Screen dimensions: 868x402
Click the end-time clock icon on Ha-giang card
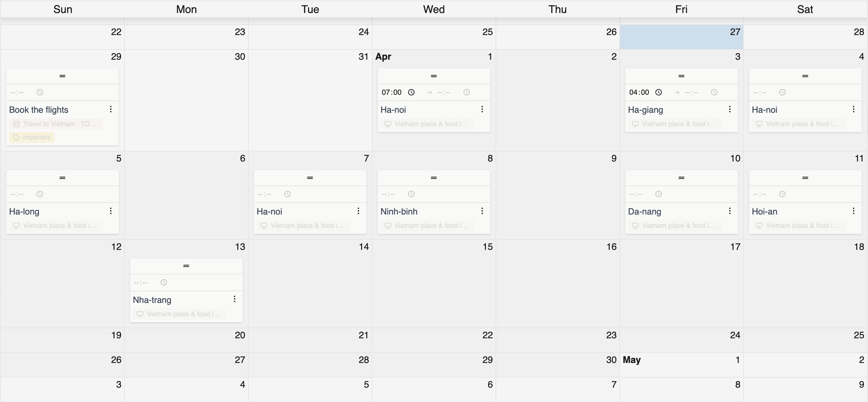(714, 92)
